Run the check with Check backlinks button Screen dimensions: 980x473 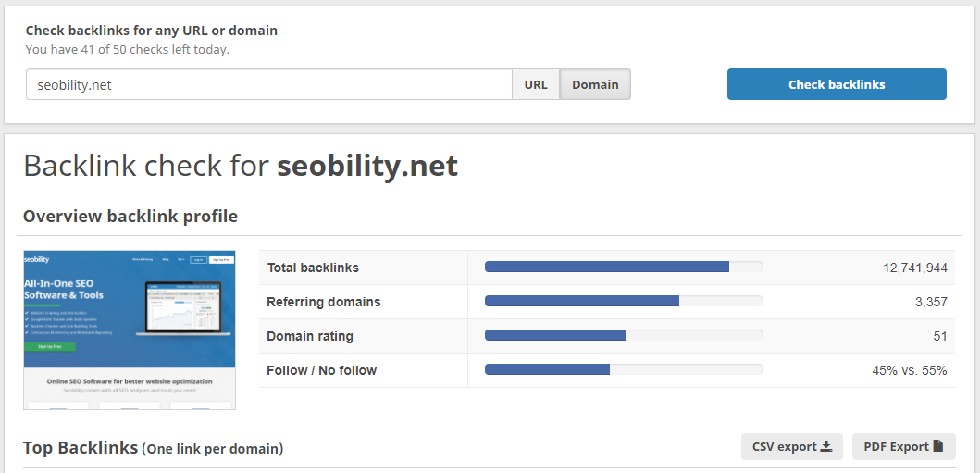(837, 84)
